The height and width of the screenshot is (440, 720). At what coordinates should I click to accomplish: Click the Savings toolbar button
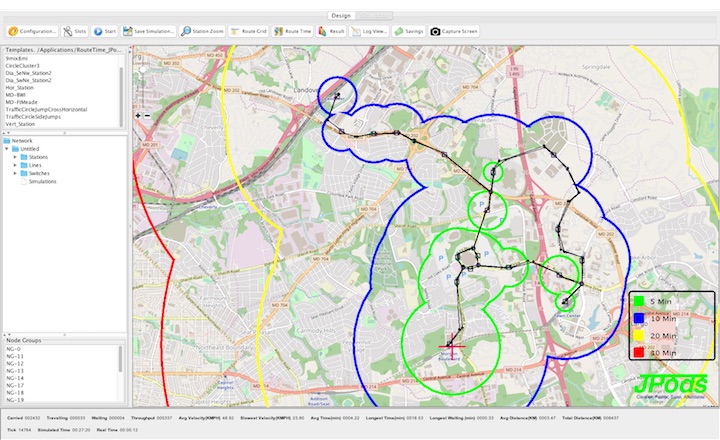pos(409,31)
